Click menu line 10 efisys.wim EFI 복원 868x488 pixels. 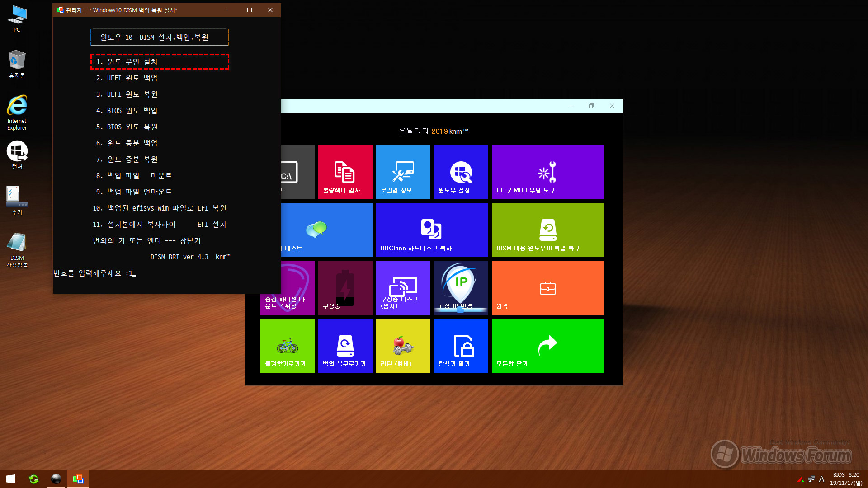pos(159,208)
